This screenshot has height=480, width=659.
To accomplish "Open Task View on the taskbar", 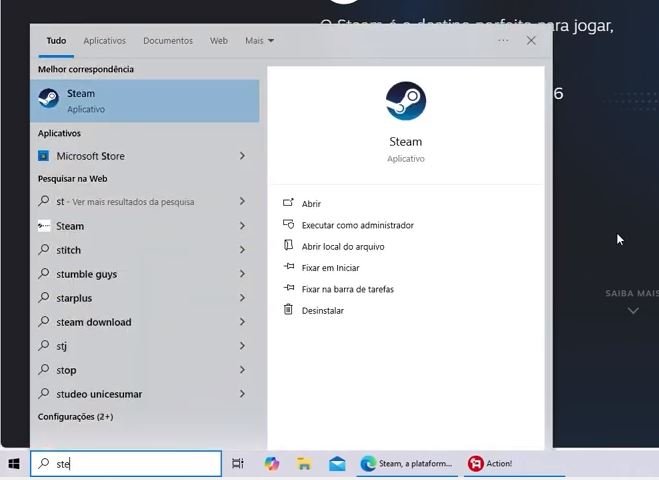I will (238, 464).
